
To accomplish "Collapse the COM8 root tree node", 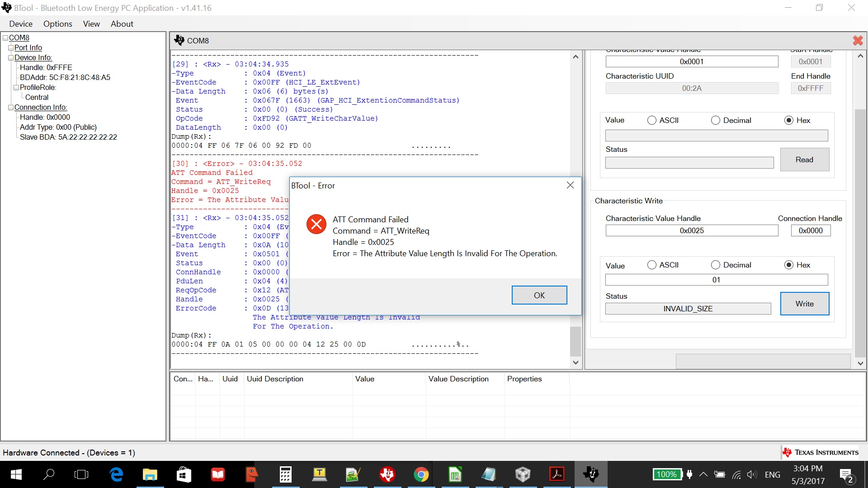I will tap(5, 38).
